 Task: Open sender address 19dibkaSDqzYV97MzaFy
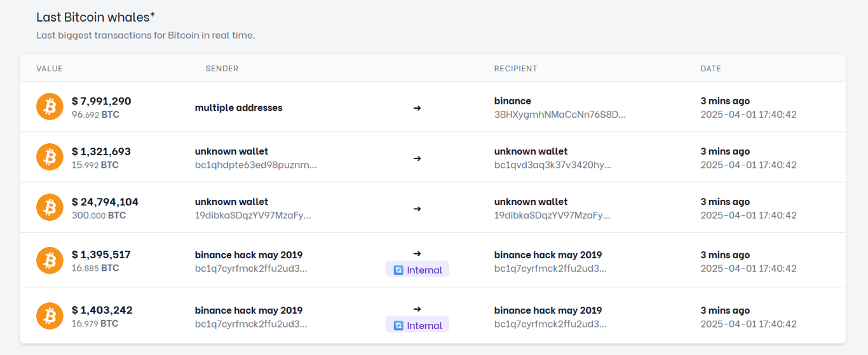[253, 216]
